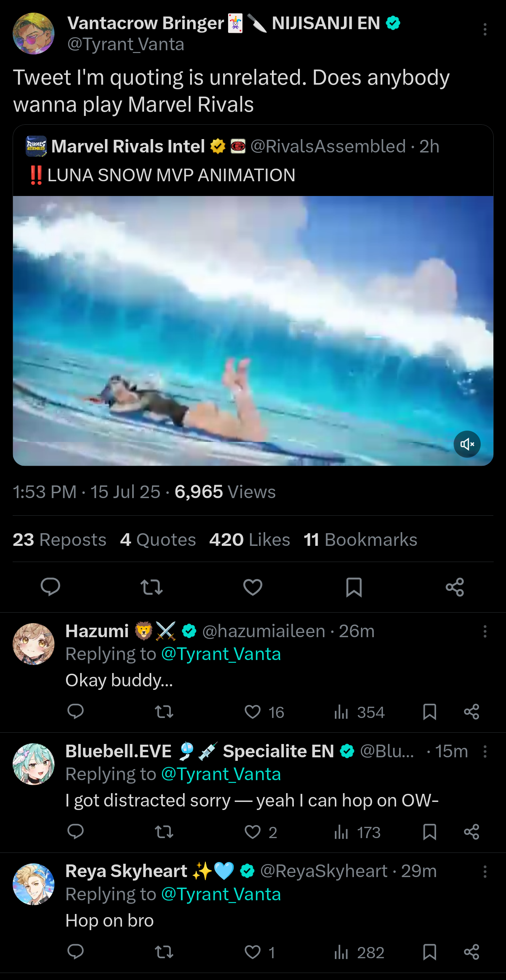Reply to Reya Skyheart's "Hop on bro"
Image resolution: width=506 pixels, height=980 pixels.
[x=75, y=952]
